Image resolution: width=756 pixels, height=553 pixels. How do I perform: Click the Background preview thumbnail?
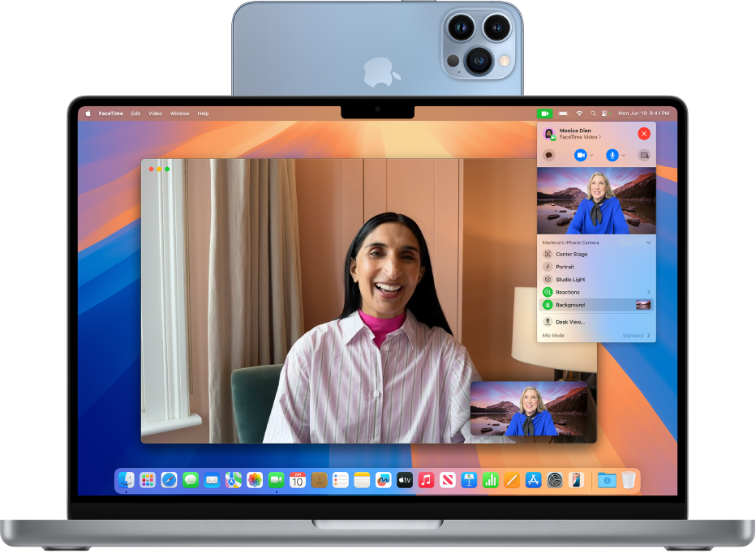(x=643, y=304)
